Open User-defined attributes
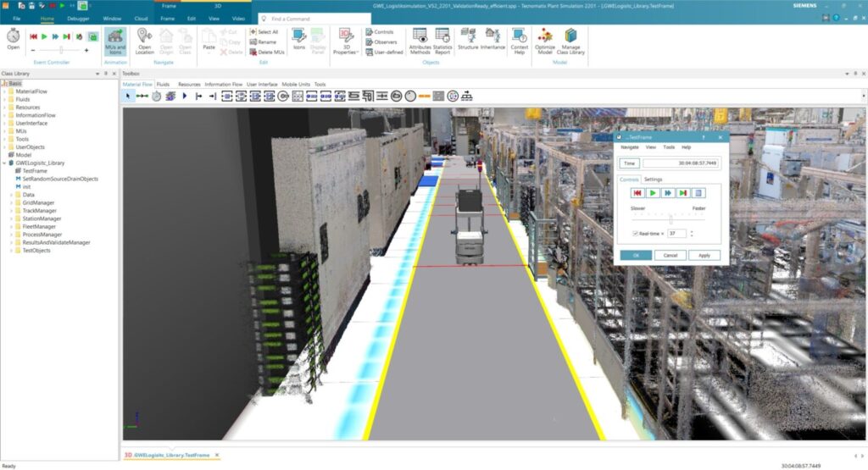The image size is (868, 470). point(384,52)
